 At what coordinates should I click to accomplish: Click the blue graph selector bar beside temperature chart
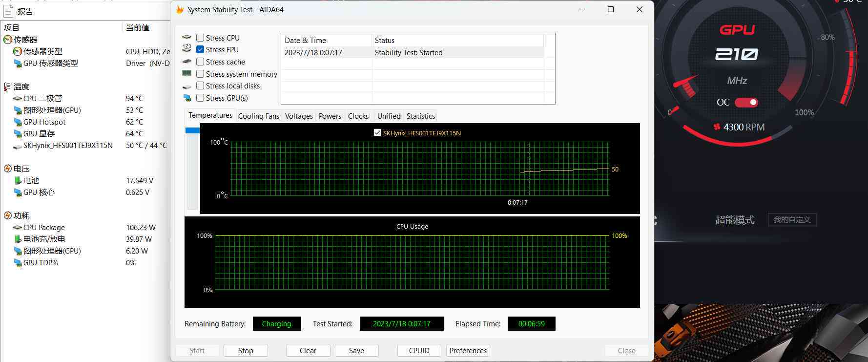point(192,130)
